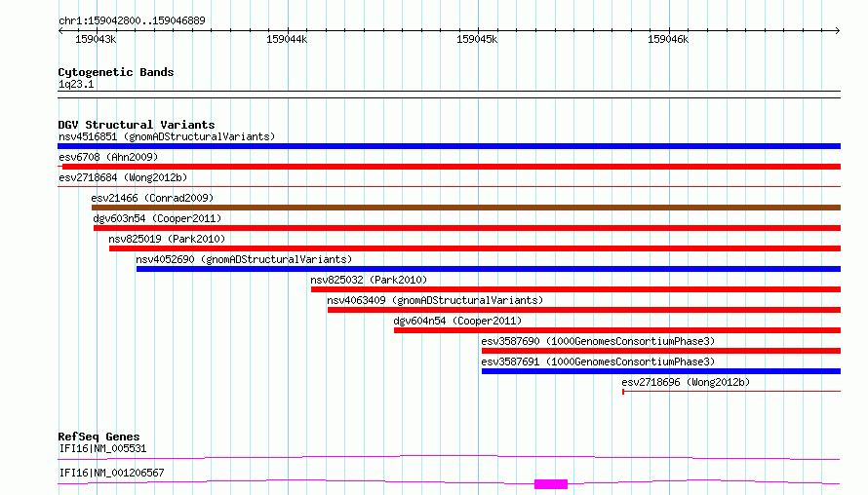Select the red dgv604n54 variant bar
868x495 pixels.
click(x=617, y=330)
